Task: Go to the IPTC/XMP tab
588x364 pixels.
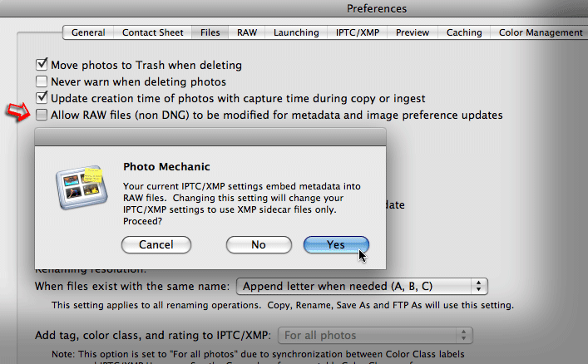Action: coord(358,32)
